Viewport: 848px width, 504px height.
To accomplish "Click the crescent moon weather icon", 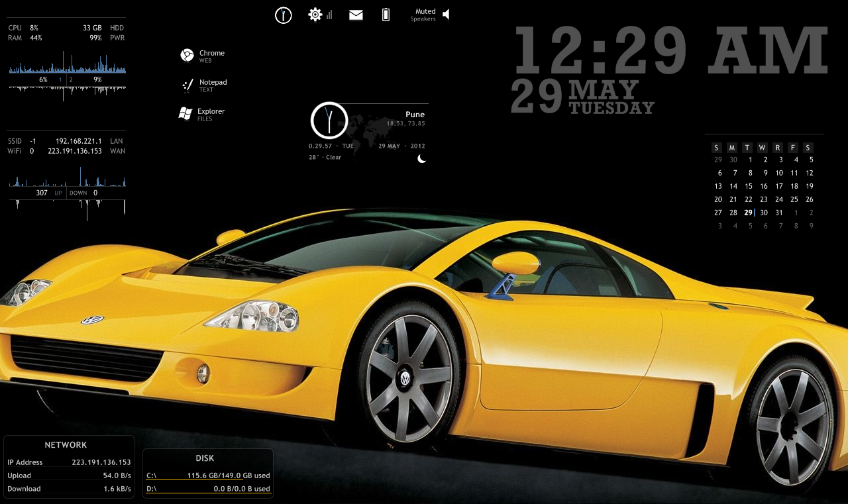I will click(x=422, y=158).
